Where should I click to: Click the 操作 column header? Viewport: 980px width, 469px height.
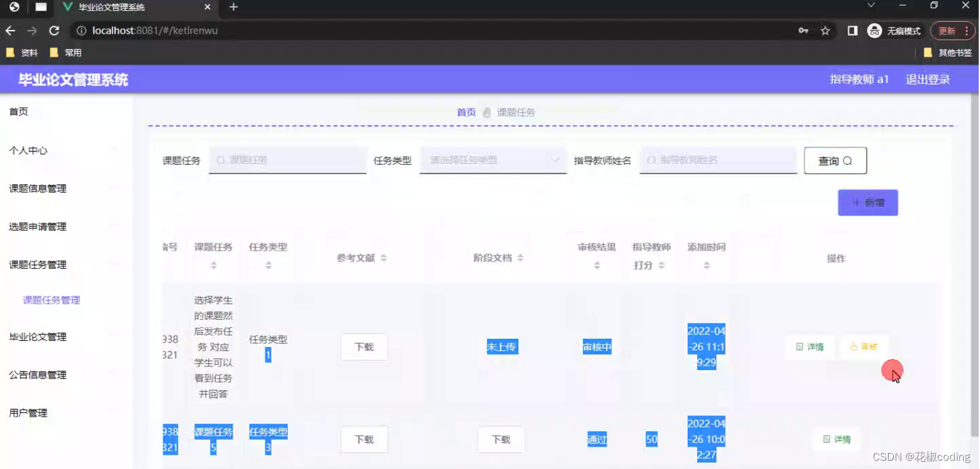[x=836, y=258]
